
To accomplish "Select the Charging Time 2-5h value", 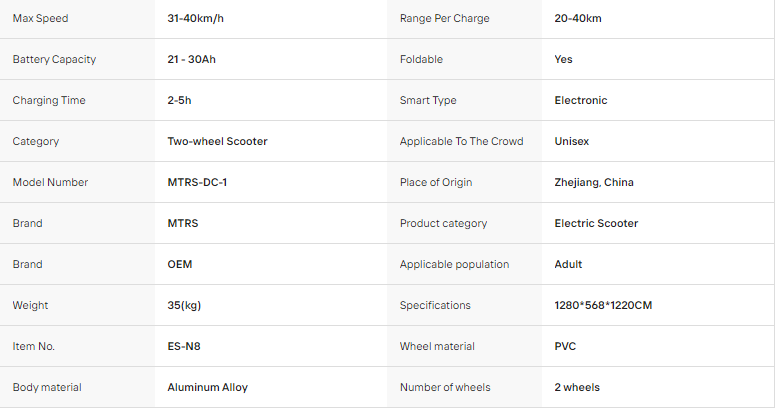I will click(x=179, y=100).
